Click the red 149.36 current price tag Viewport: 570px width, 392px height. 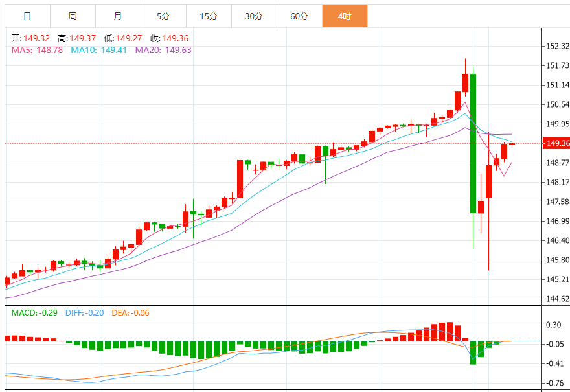[556, 143]
